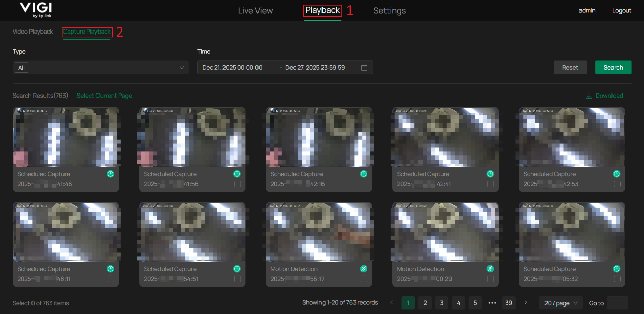Tick the checkbox for the 41:46 capture

coord(111,184)
